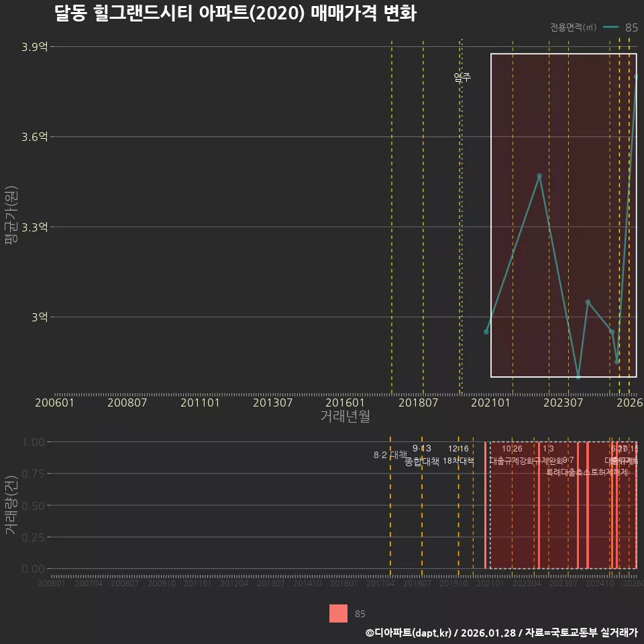Expand the highlighted brush selection region
Image resolution: width=644 pixels, height=644 pixels.
pyautogui.click(x=563, y=215)
